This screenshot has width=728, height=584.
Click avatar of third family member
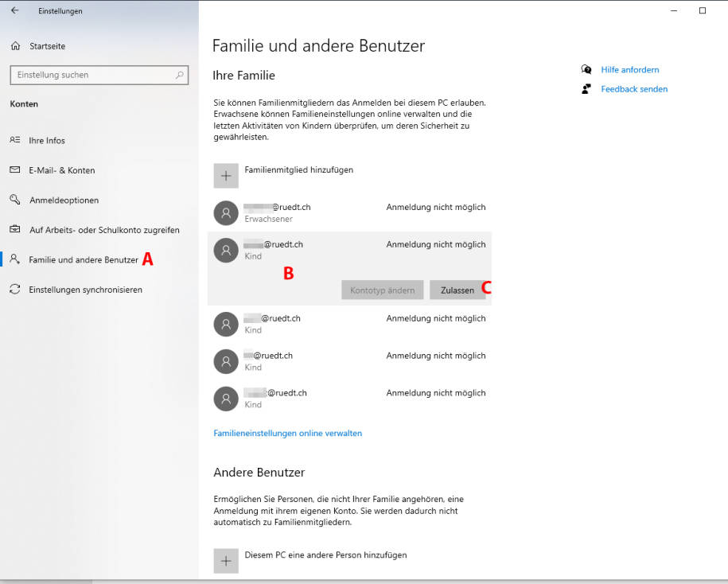click(226, 325)
